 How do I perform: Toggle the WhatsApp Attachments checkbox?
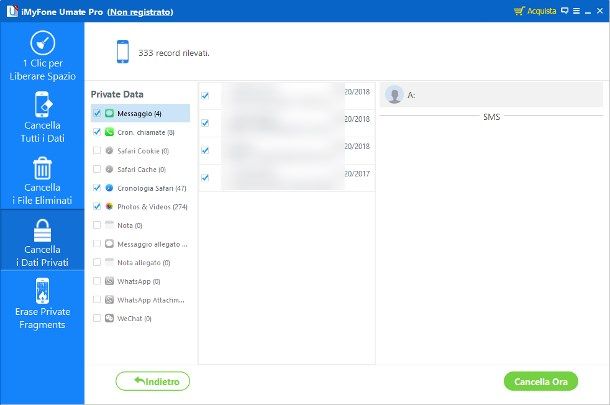97,300
